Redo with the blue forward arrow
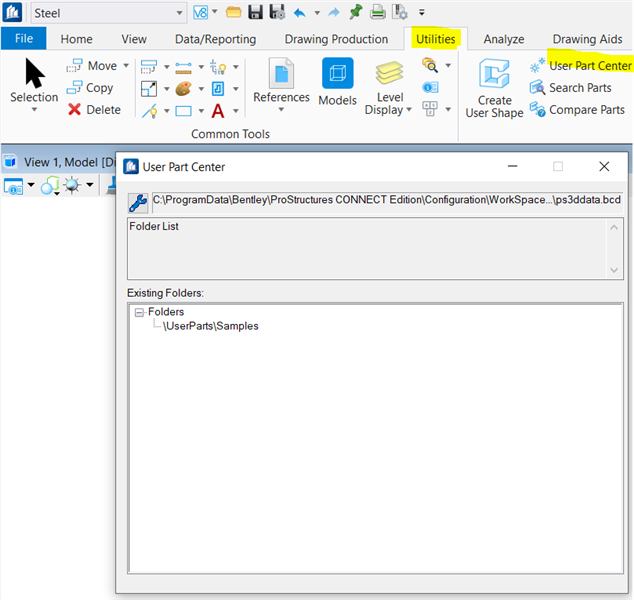634x600 pixels. (x=334, y=13)
